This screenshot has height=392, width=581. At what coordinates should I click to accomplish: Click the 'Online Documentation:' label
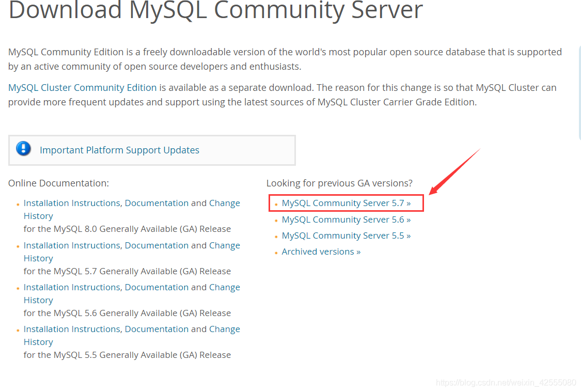pyautogui.click(x=58, y=183)
